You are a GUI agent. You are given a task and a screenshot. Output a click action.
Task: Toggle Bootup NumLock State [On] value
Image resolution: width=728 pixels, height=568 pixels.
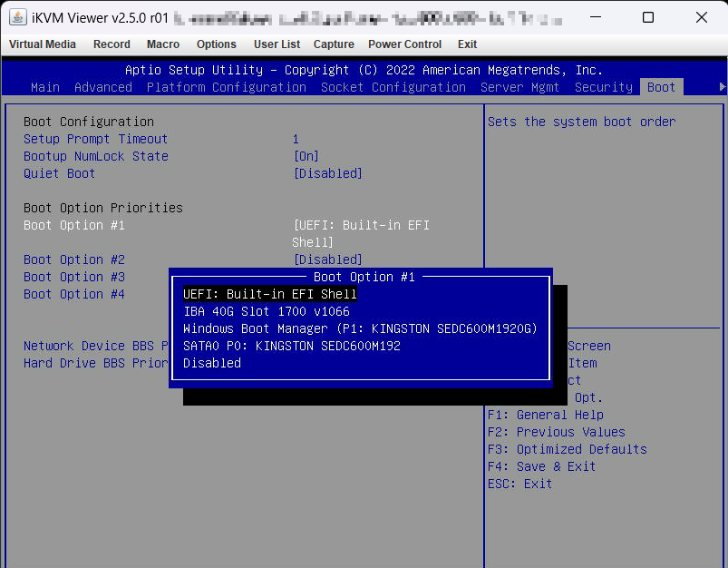tap(306, 156)
